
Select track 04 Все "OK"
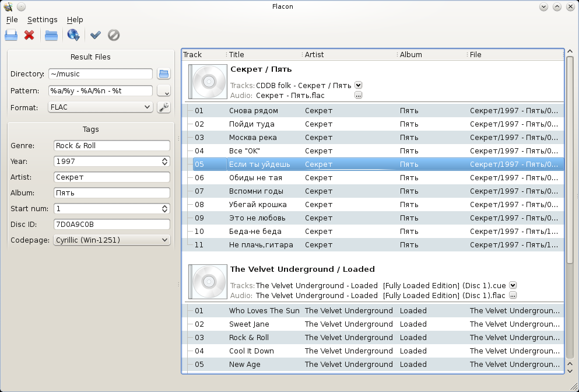click(x=373, y=150)
